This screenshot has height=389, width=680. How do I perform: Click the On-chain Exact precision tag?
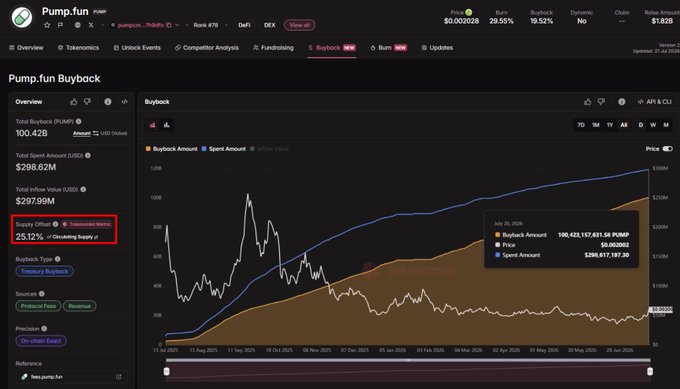point(41,341)
